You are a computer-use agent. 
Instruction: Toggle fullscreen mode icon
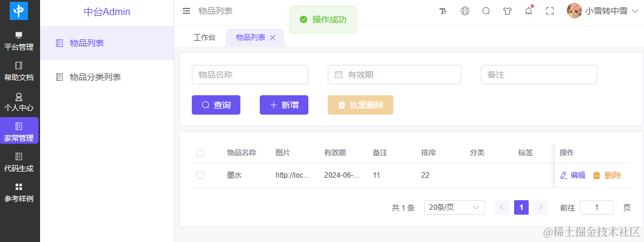[x=550, y=11]
